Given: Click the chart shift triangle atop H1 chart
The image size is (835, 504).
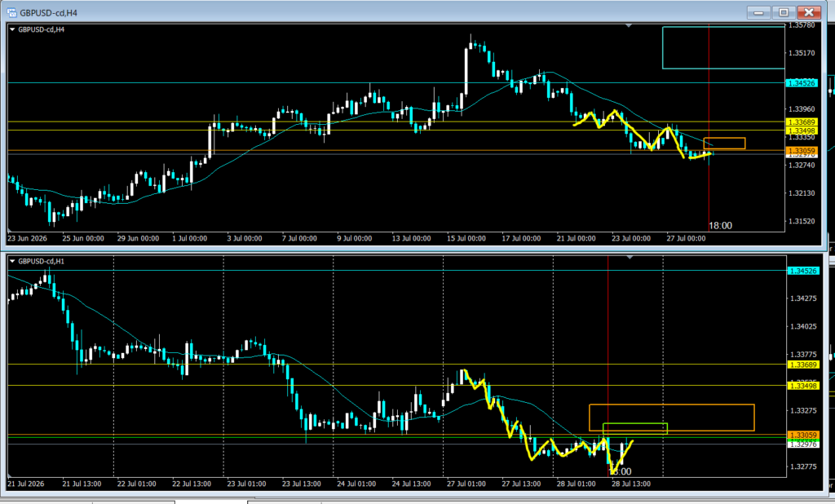Looking at the screenshot, I should [630, 258].
